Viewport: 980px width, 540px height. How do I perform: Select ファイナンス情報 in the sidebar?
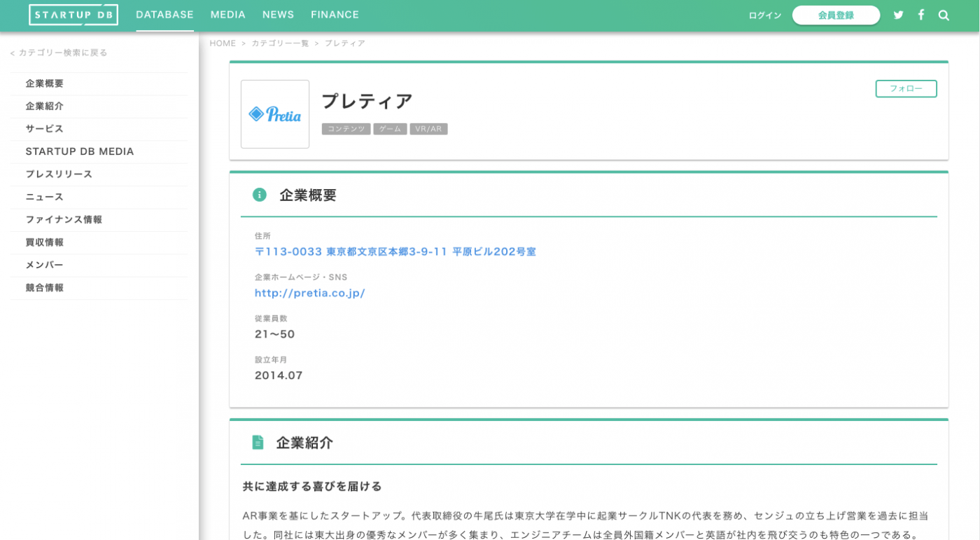click(99, 219)
